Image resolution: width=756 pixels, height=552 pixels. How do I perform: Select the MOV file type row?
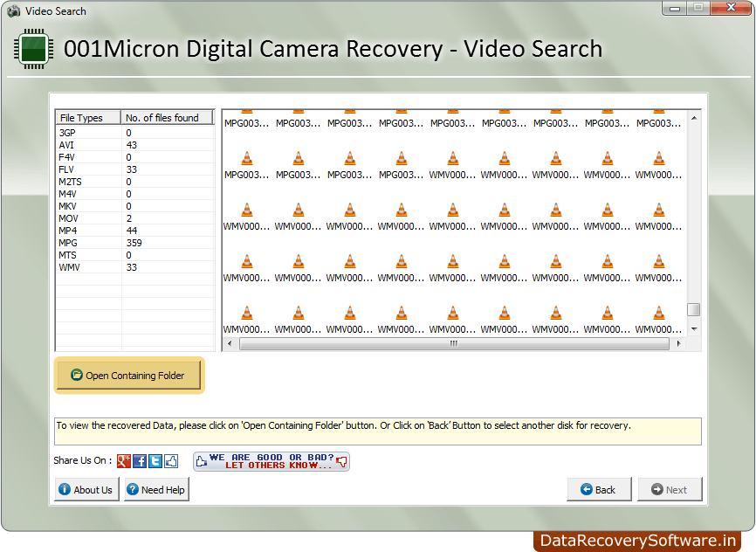click(x=135, y=218)
